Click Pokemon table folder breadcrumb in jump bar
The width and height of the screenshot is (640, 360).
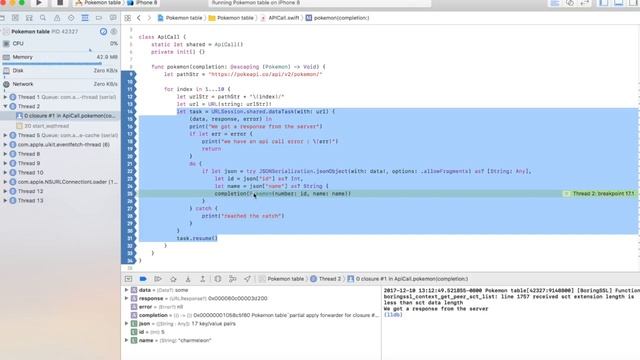pos(231,18)
